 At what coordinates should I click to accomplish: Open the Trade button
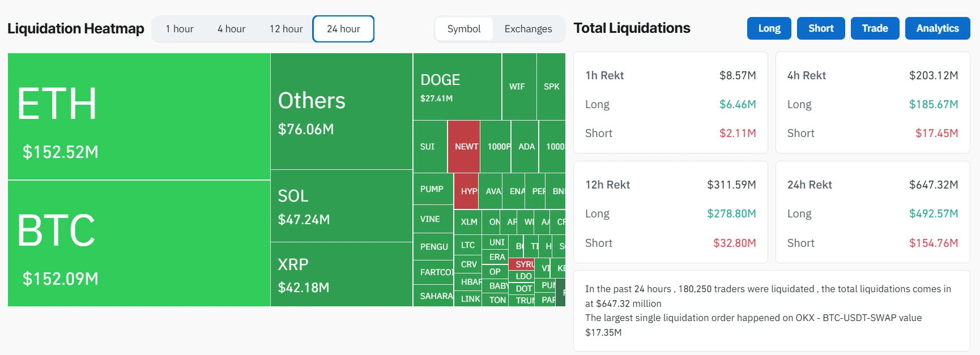875,28
